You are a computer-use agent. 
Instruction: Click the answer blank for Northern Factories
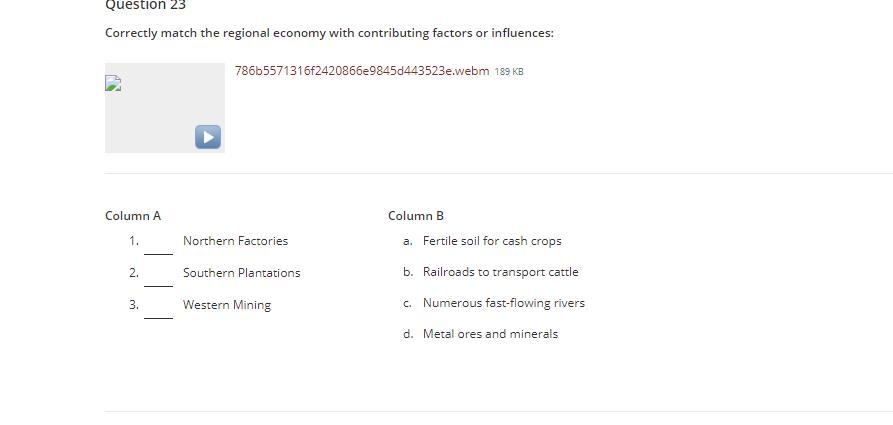[x=158, y=244]
